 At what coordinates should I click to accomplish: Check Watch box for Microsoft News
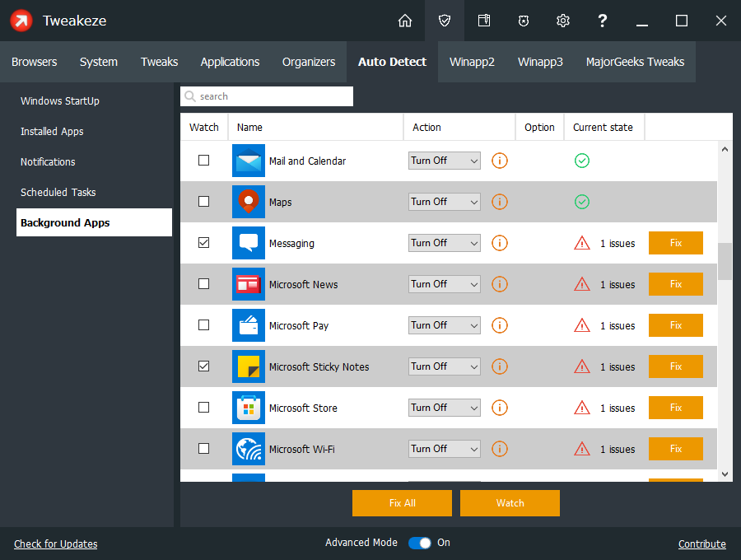coord(203,283)
